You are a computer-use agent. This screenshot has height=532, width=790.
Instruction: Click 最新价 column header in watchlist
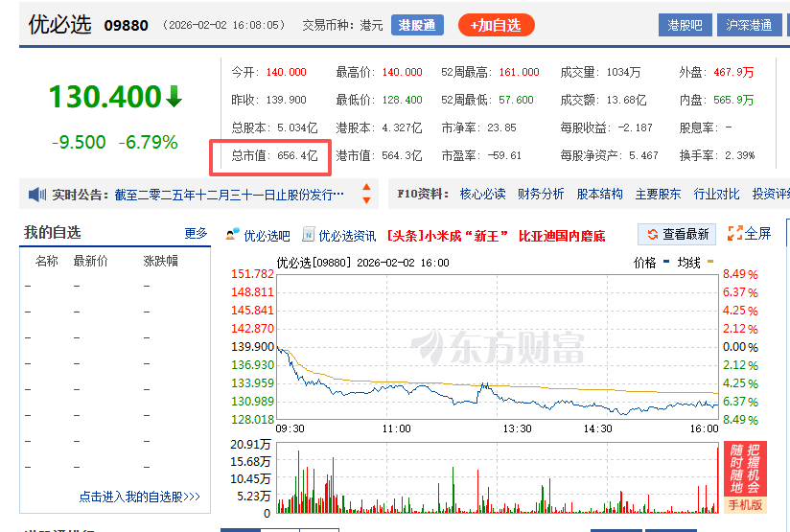point(91,261)
